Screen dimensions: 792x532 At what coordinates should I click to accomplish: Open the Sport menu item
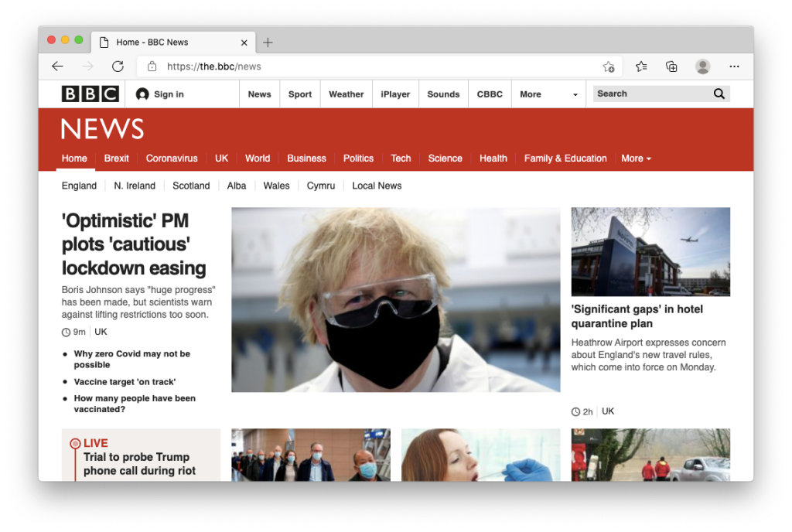pyautogui.click(x=300, y=94)
